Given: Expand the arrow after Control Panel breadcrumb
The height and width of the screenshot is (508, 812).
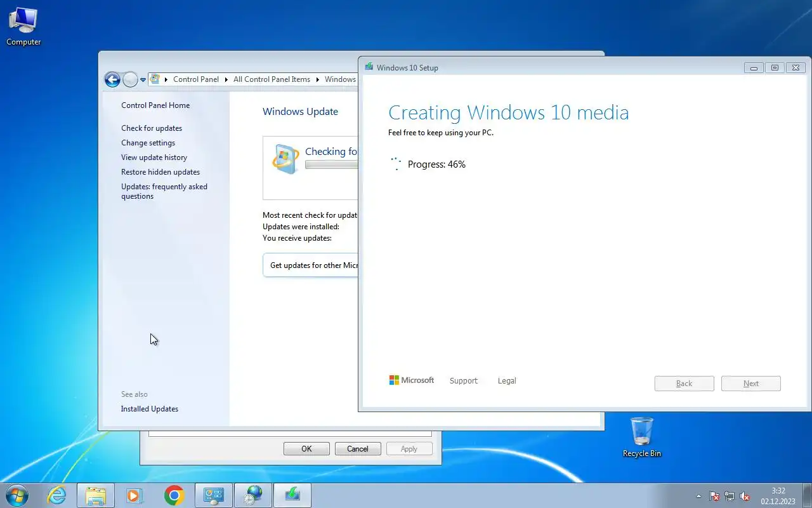Looking at the screenshot, I should (226, 79).
